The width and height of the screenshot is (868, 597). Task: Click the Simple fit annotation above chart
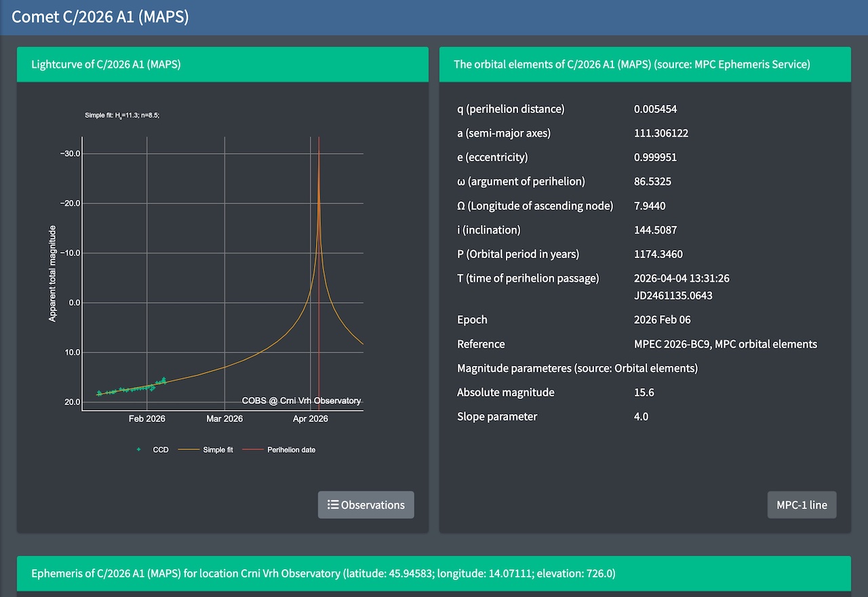(122, 115)
